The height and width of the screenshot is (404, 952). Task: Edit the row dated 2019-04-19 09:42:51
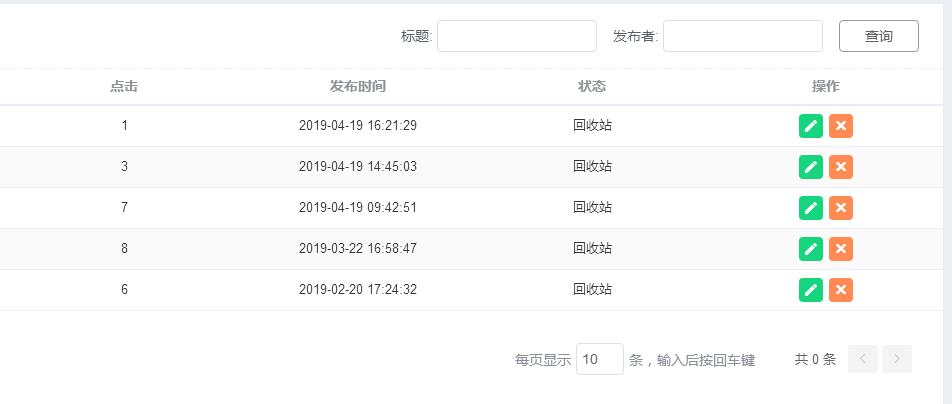click(x=811, y=208)
